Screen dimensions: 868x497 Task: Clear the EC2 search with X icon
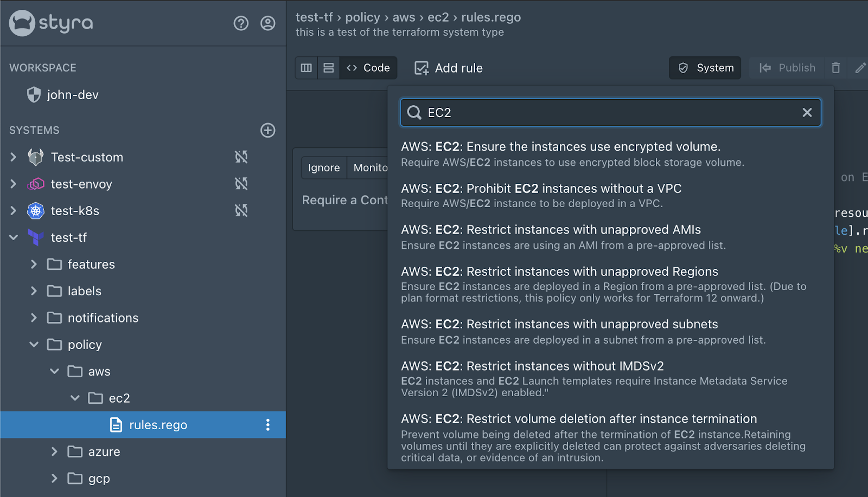807,112
